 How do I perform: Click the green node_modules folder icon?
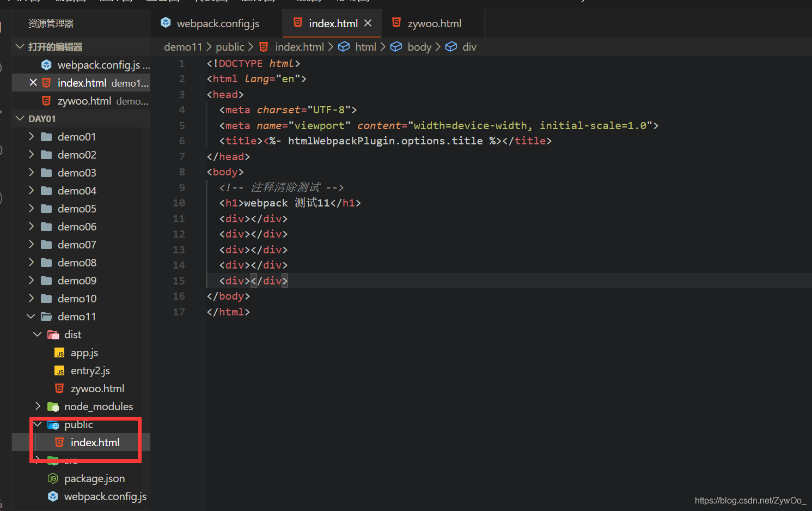click(x=53, y=406)
